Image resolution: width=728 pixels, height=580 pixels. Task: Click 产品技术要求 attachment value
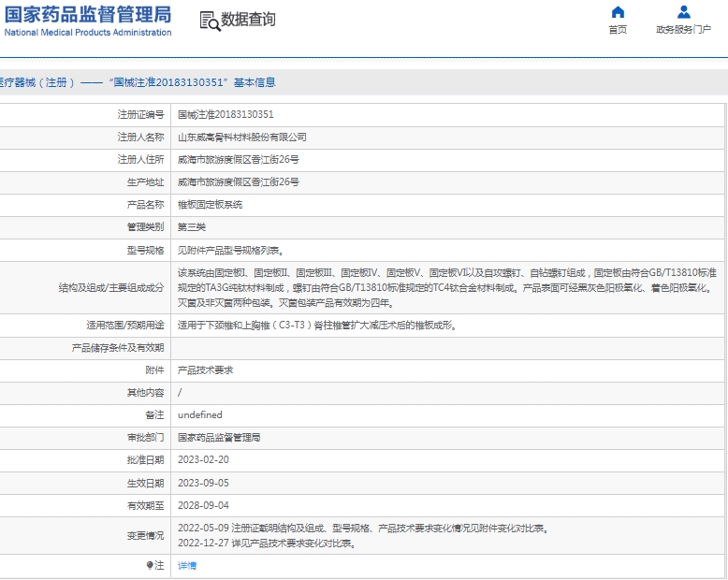(205, 370)
